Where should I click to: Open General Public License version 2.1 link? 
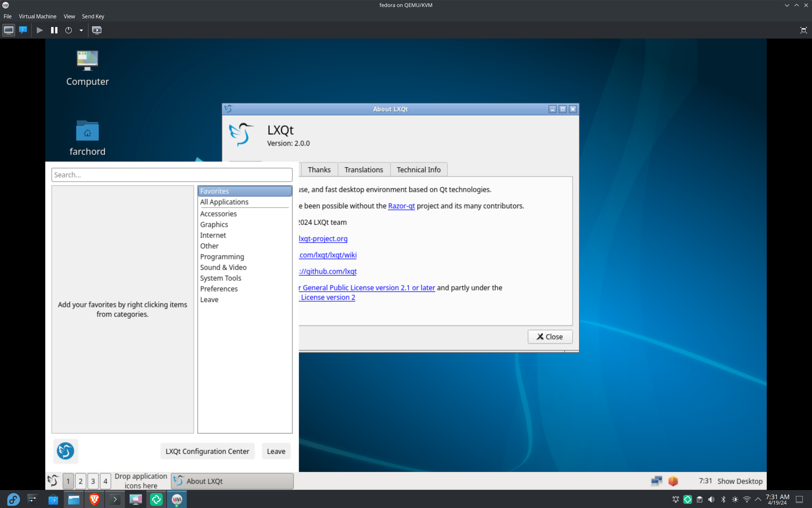pyautogui.click(x=367, y=288)
